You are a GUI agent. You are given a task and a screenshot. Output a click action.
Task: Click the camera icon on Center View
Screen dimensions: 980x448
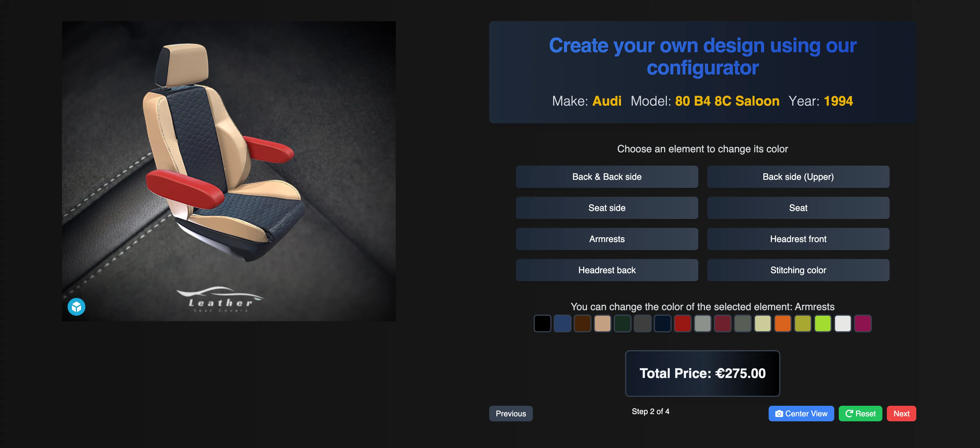779,413
